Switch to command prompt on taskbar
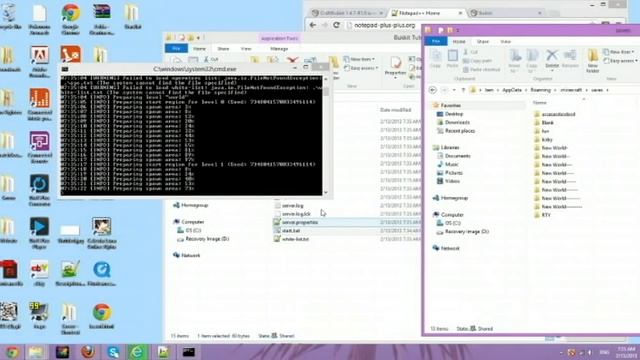Screen dimensions: 640x360 coord(189,352)
